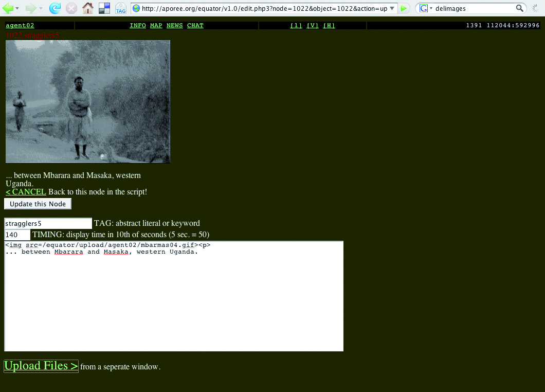Image resolution: width=545 pixels, height=392 pixels.
Task: Open the Upload Files link
Action: pyautogui.click(x=41, y=366)
